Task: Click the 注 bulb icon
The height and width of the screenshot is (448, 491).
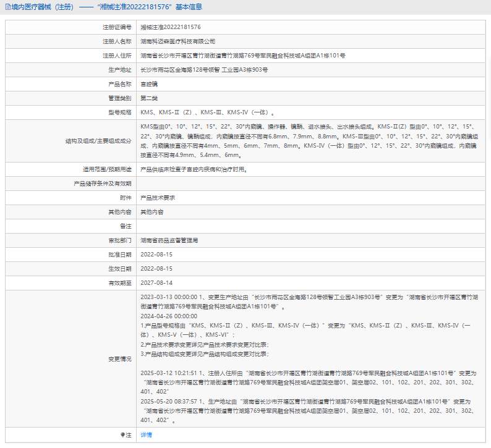Action: pyautogui.click(x=122, y=435)
